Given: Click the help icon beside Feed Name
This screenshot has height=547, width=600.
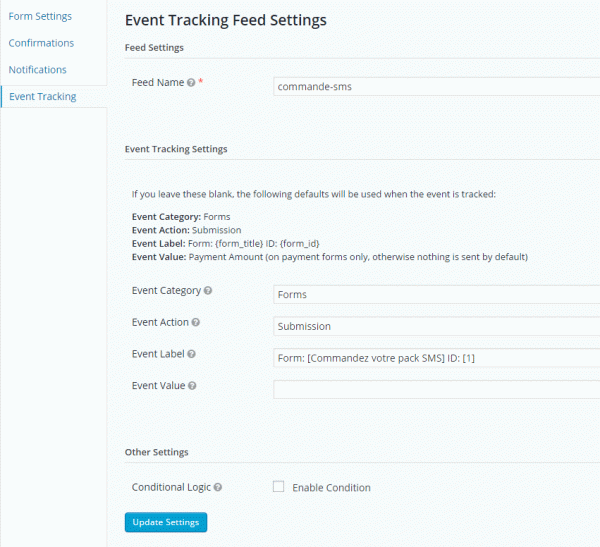Looking at the screenshot, I should click(191, 83).
